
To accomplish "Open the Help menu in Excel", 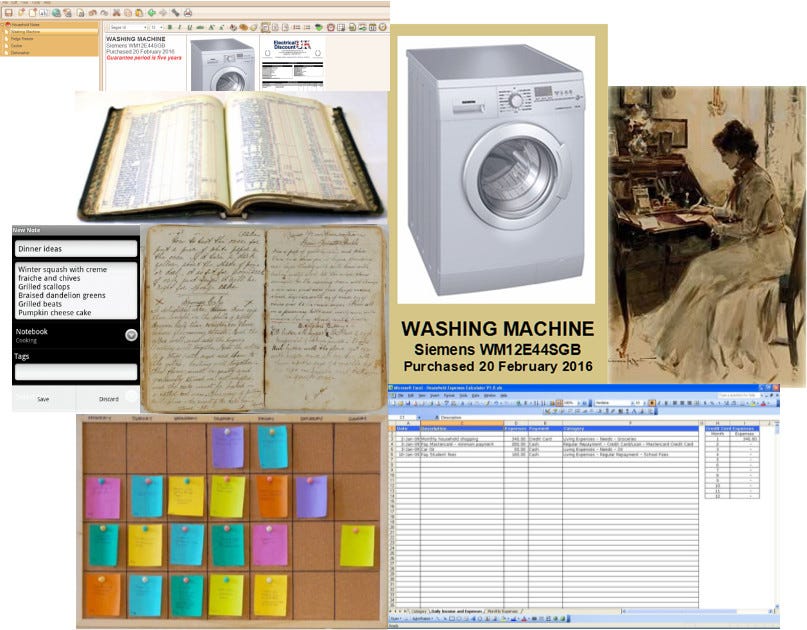I will point(504,395).
